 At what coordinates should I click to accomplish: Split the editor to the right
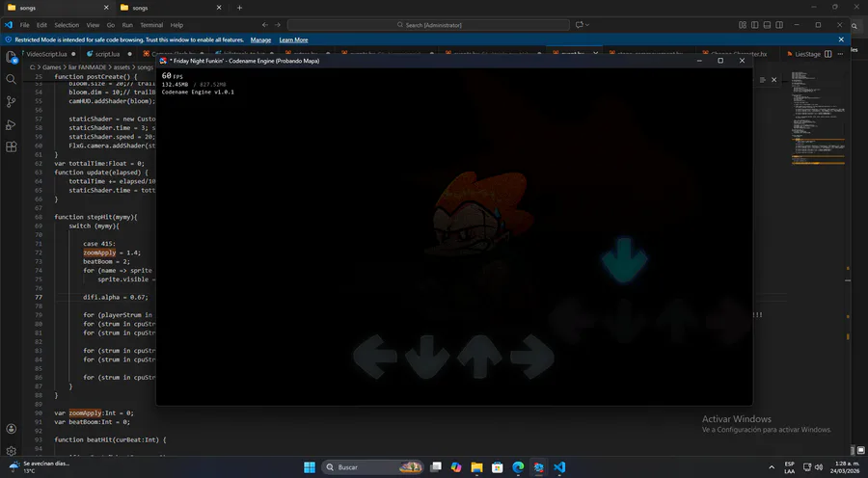coord(828,54)
